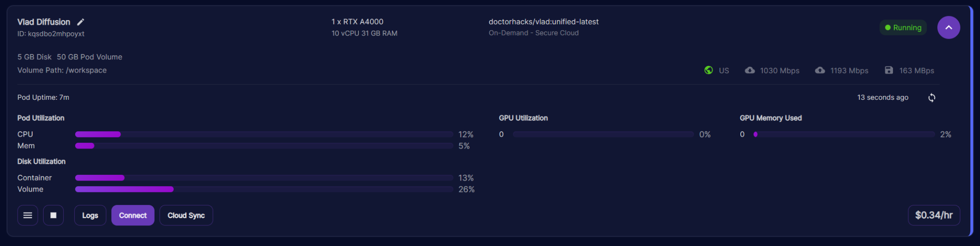Click the Volume disk usage bar
The width and height of the screenshot is (980, 246).
point(264,189)
